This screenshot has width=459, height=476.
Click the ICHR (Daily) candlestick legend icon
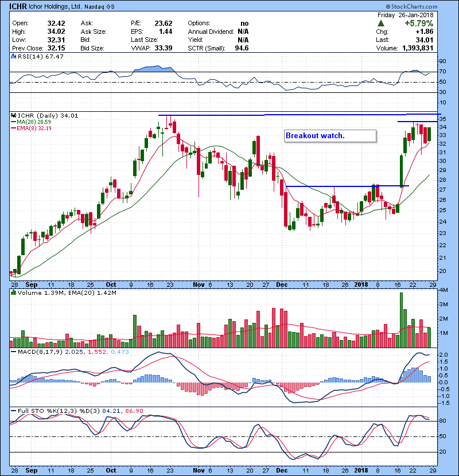(x=13, y=116)
